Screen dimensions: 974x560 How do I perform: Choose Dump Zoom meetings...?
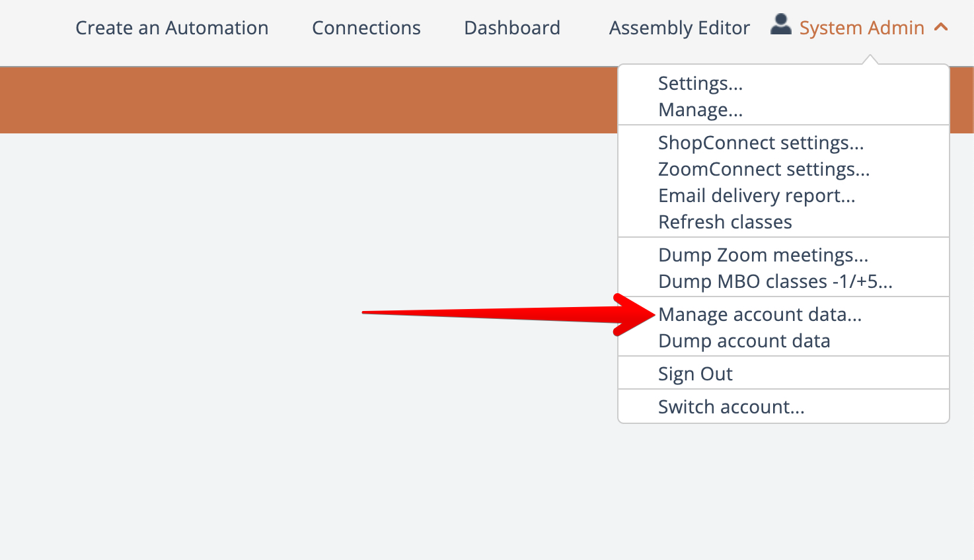[x=763, y=256]
